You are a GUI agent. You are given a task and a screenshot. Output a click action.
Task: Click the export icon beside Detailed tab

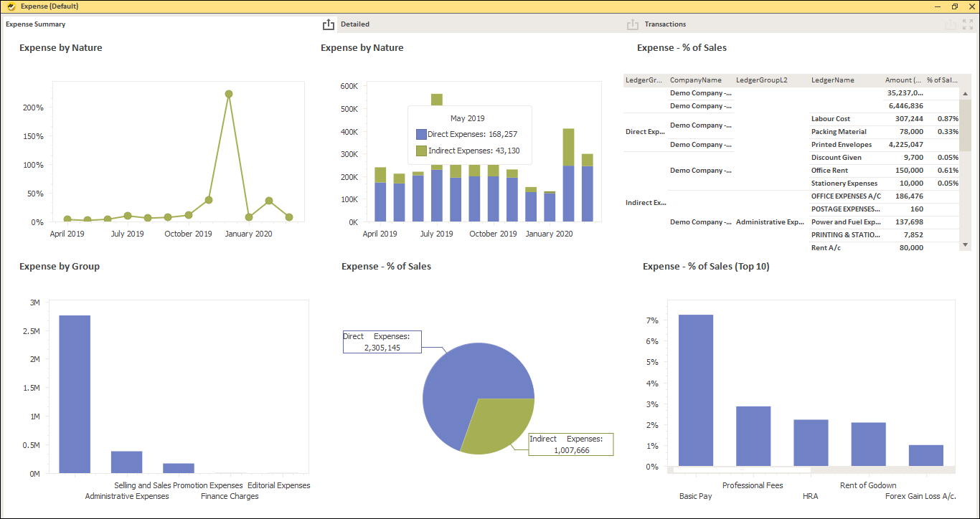329,24
